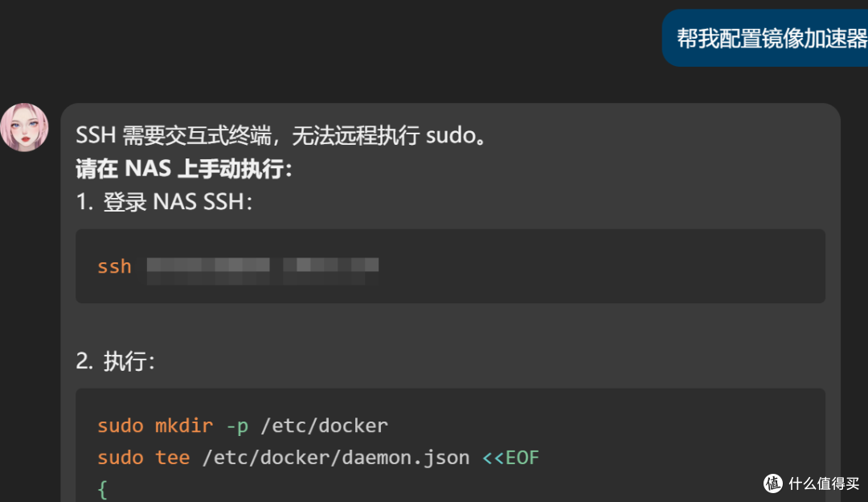Click the mkdir command word

click(184, 426)
